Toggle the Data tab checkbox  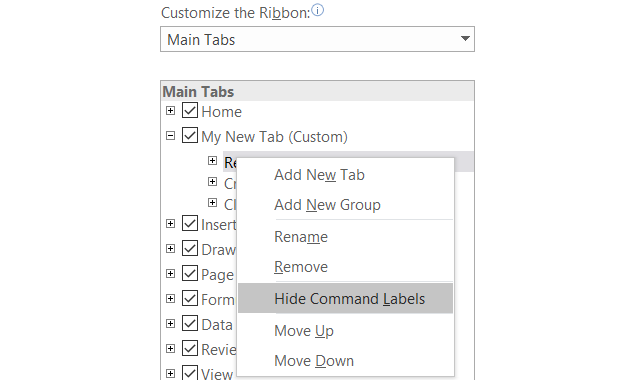click(190, 323)
